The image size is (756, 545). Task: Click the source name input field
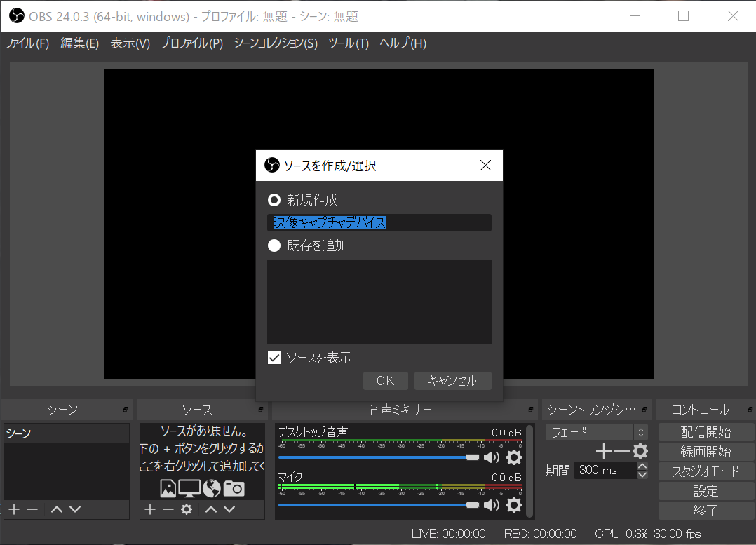tap(379, 222)
